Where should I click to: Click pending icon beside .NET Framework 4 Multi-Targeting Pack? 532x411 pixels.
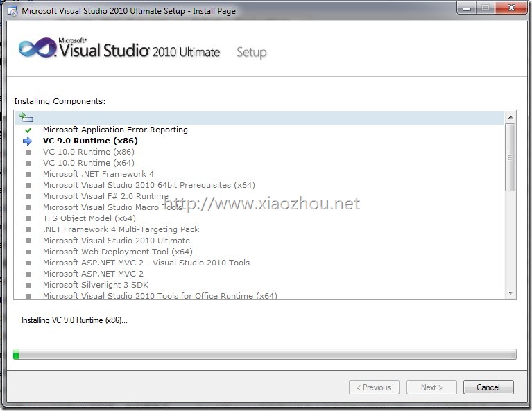click(x=28, y=229)
